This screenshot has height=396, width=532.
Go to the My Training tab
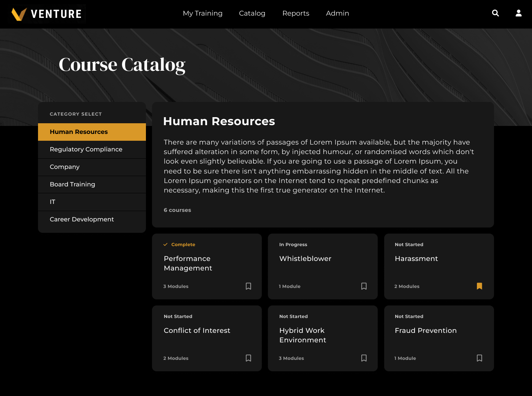(203, 13)
